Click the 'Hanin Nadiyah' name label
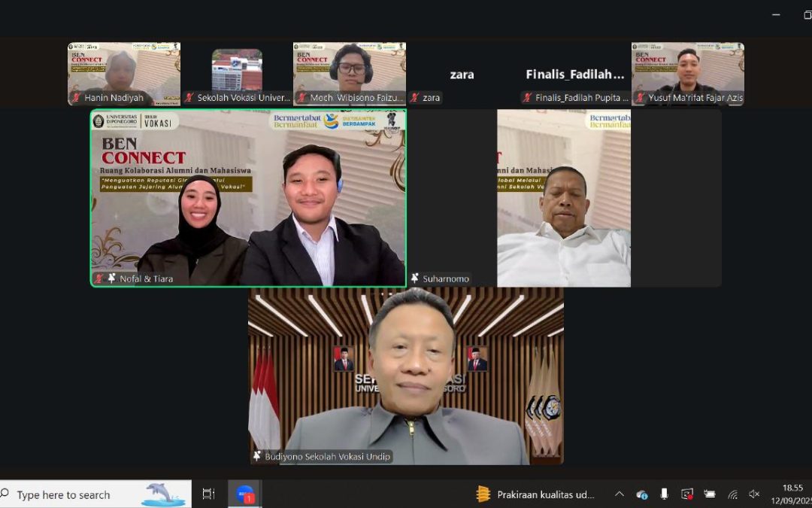Image resolution: width=812 pixels, height=508 pixels. pyautogui.click(x=114, y=97)
